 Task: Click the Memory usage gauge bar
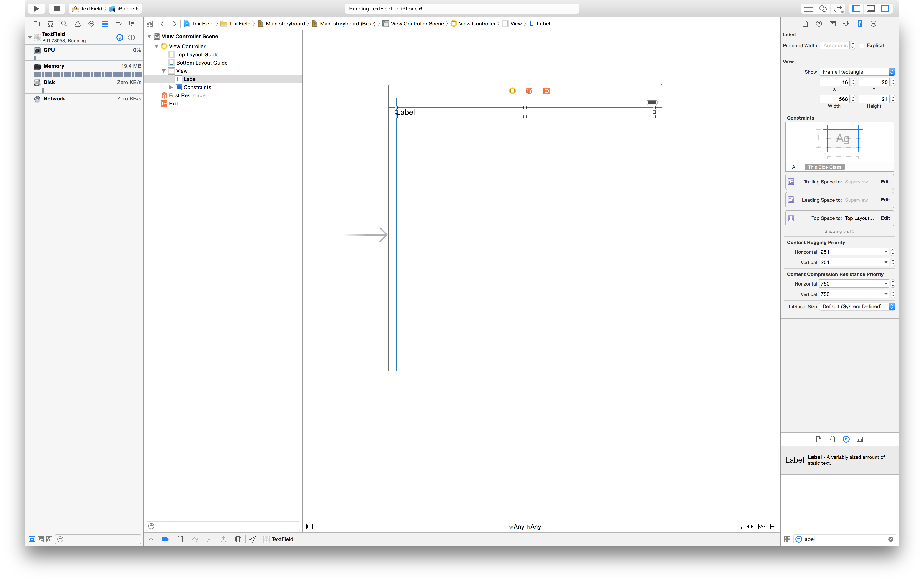coord(88,74)
